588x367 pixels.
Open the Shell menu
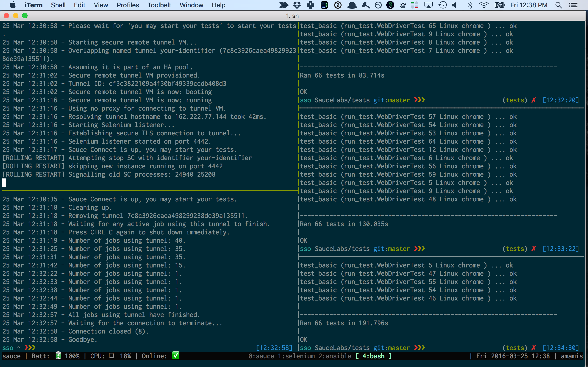[58, 5]
